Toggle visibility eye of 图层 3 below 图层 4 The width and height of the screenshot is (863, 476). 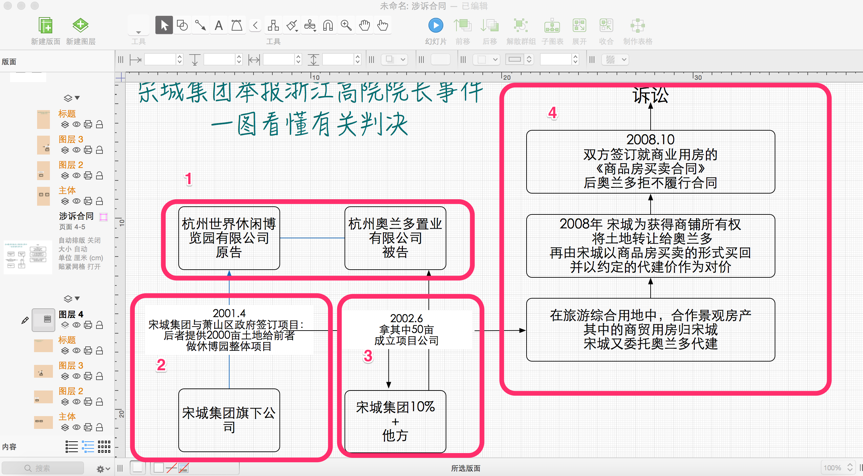pyautogui.click(x=77, y=376)
